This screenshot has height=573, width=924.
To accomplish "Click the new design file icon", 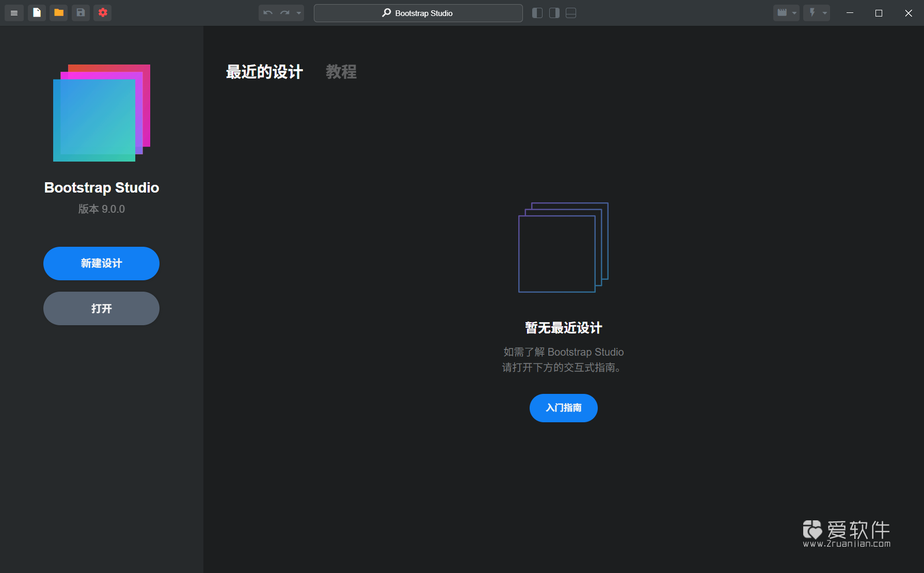I will coord(37,13).
